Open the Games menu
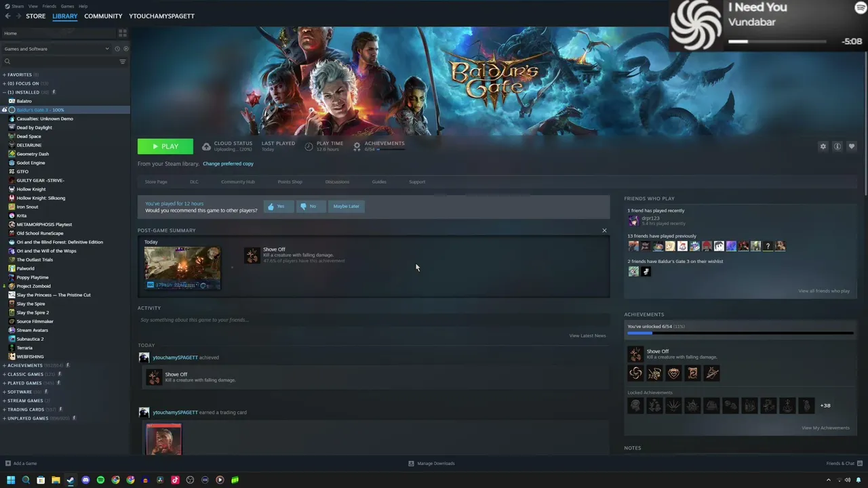The width and height of the screenshot is (868, 488). point(67,6)
